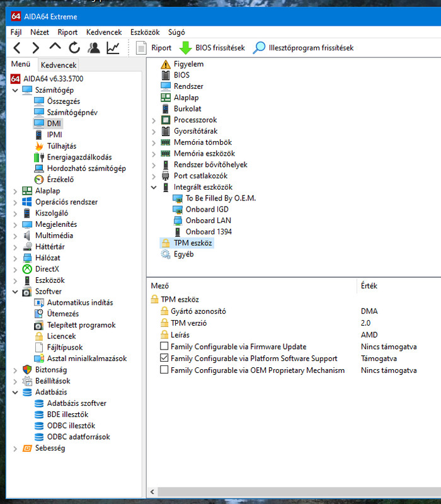
Task: Go up one level with the up arrow icon
Action: coord(55,47)
